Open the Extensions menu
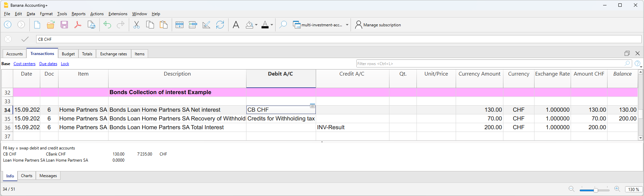Image resolution: width=644 pixels, height=196 pixels. pyautogui.click(x=118, y=14)
